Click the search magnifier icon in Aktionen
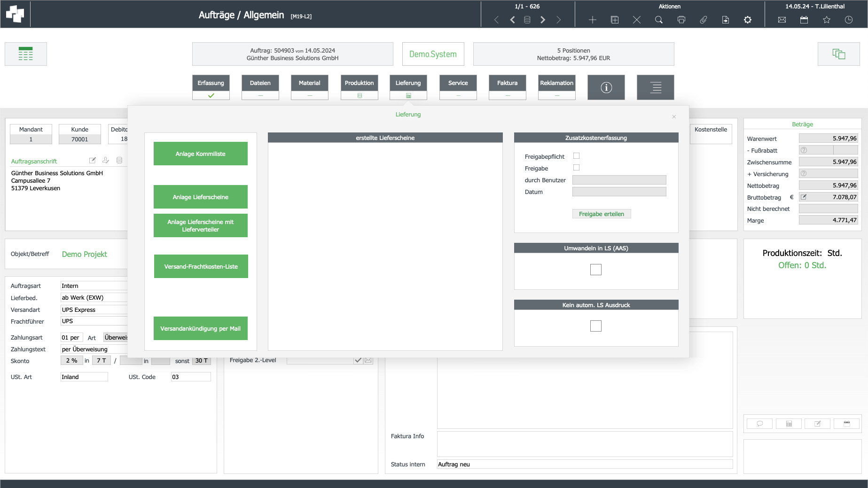This screenshot has width=868, height=488. 659,20
